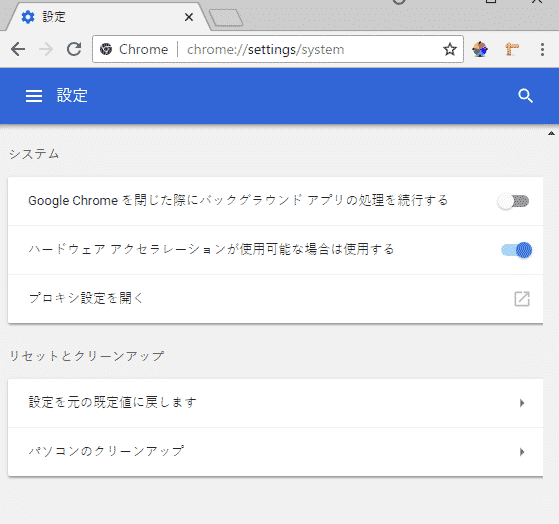This screenshot has height=524, width=559.
Task: Click the Chrome site info icon in address bar
Action: [106, 49]
